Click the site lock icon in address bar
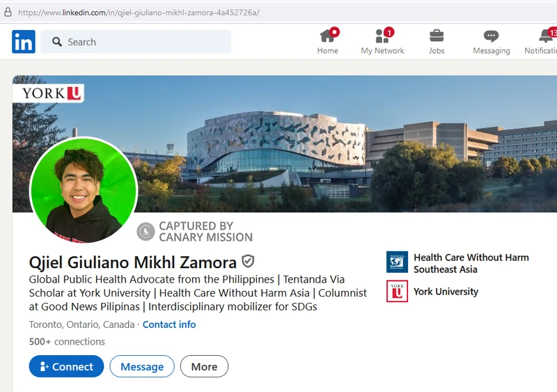The width and height of the screenshot is (557, 392). coord(8,12)
